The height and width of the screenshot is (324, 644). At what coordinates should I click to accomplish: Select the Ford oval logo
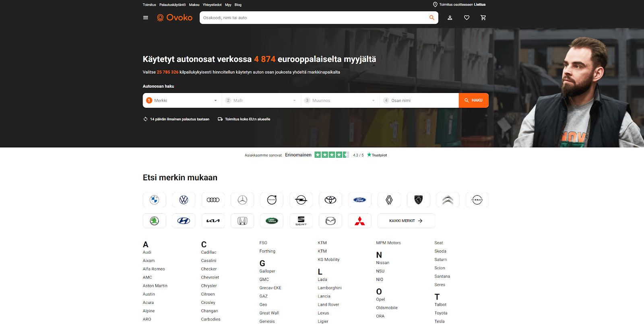click(360, 200)
